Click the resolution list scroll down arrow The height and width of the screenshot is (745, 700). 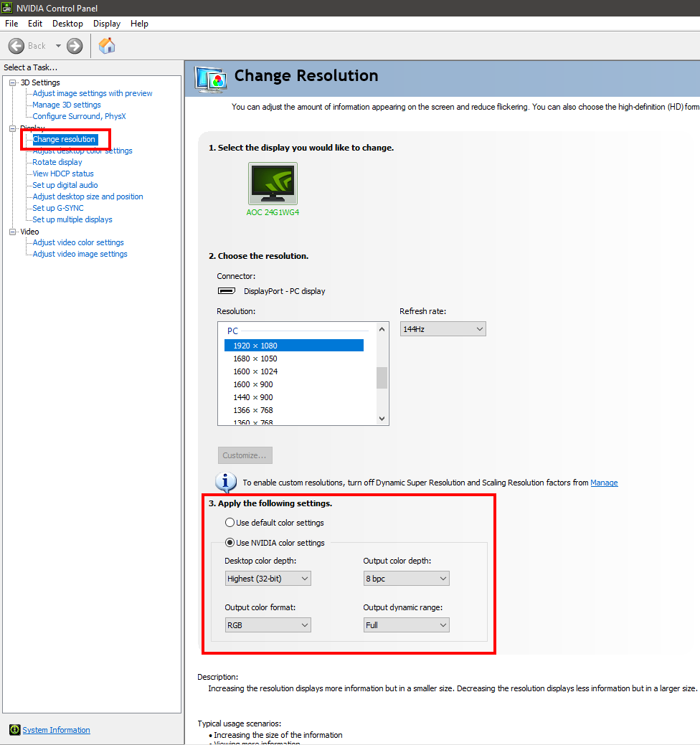pos(382,419)
